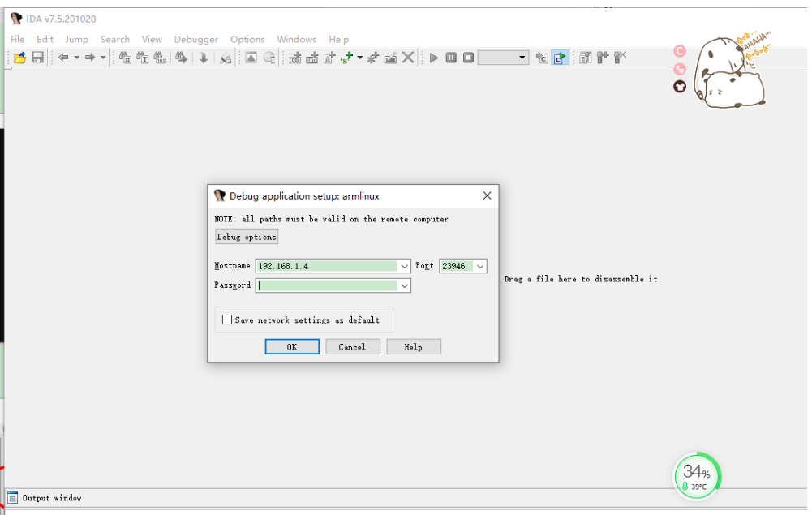Click the Debug options button
This screenshot has height=515, width=812.
247,237
